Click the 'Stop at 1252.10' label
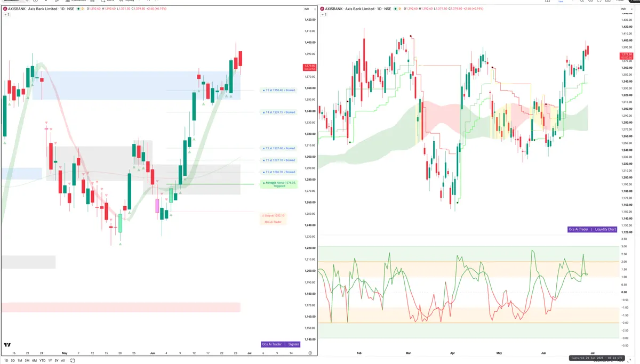The height and width of the screenshot is (364, 640). tap(273, 215)
